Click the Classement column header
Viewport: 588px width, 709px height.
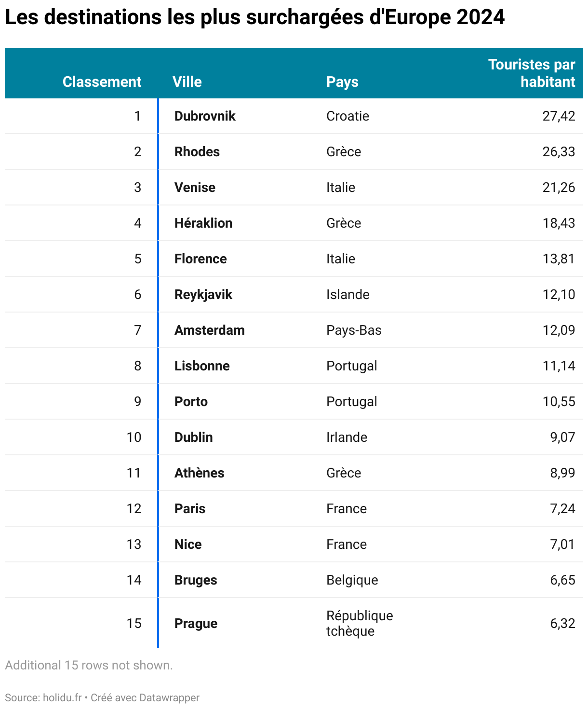coord(102,82)
